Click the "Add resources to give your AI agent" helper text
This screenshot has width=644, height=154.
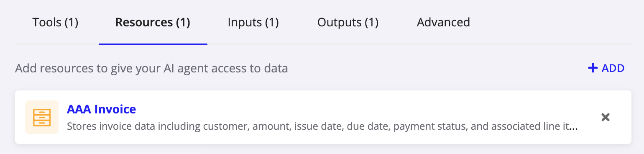pyautogui.click(x=151, y=68)
